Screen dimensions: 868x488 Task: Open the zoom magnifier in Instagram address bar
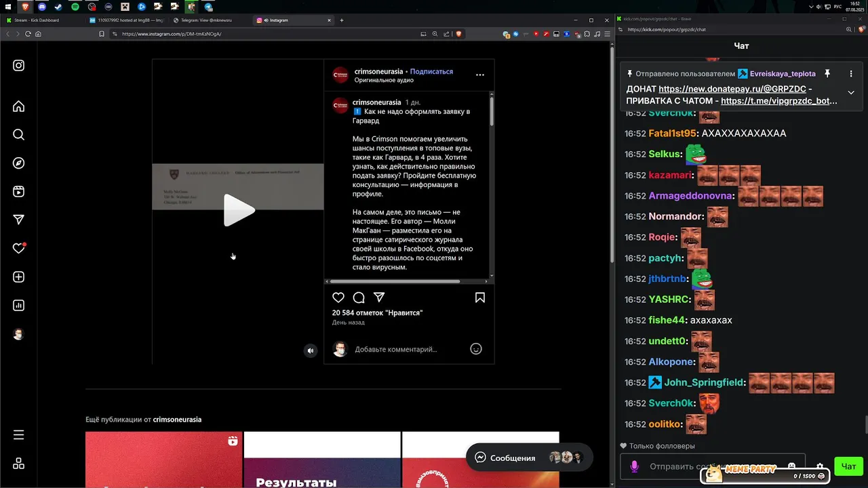pos(435,34)
